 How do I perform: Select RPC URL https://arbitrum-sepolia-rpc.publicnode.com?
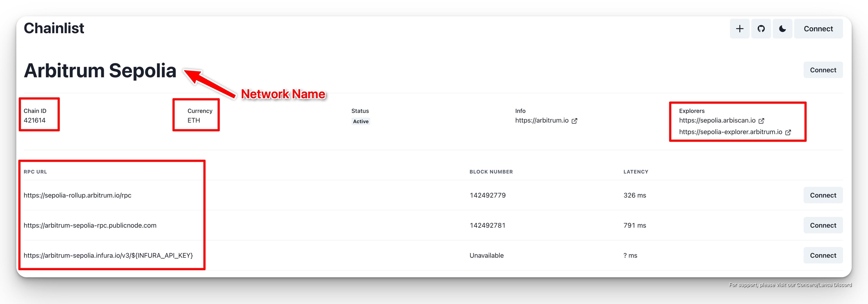click(x=90, y=225)
